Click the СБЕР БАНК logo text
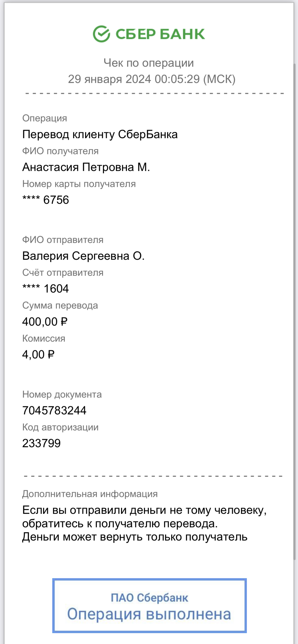This screenshot has height=644, width=298. tap(160, 34)
